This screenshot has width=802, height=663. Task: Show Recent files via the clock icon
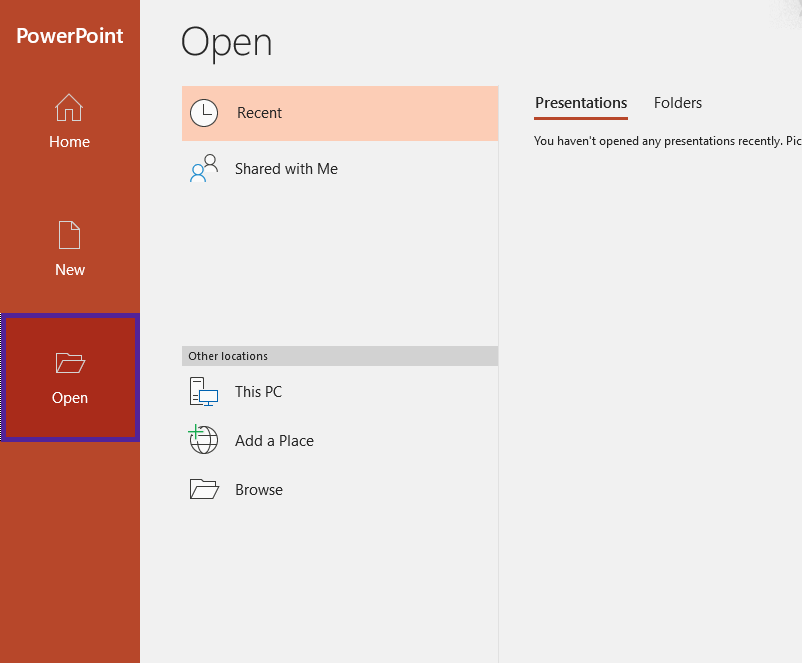click(204, 113)
